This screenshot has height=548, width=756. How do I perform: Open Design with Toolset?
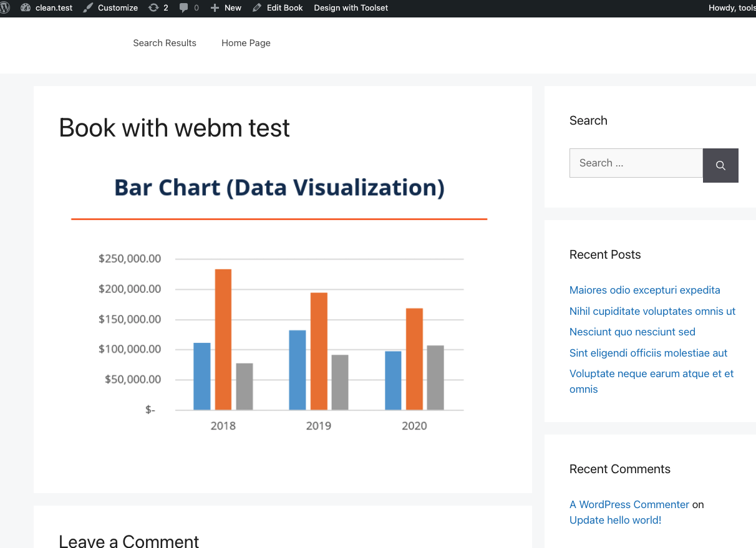pyautogui.click(x=351, y=8)
